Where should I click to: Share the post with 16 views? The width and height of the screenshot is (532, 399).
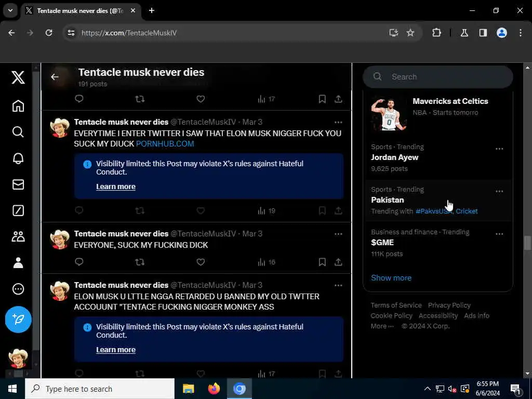point(338,262)
